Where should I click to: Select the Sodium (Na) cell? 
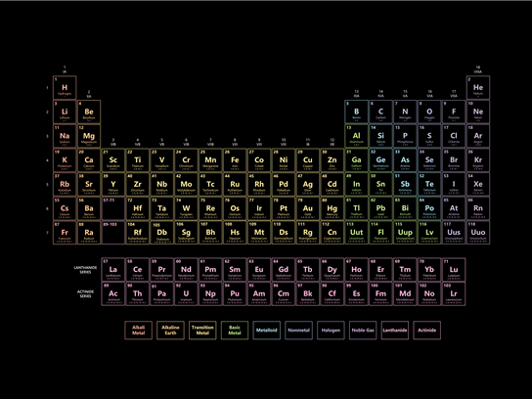65,136
